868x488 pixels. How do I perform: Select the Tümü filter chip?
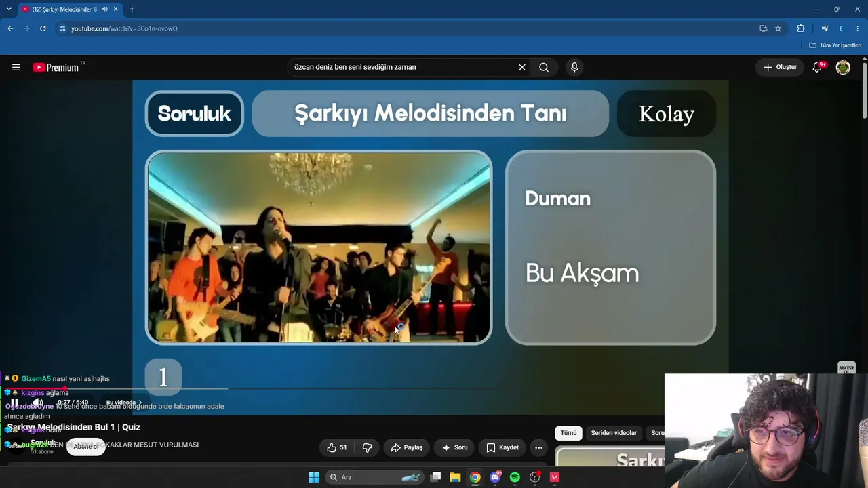(x=568, y=433)
